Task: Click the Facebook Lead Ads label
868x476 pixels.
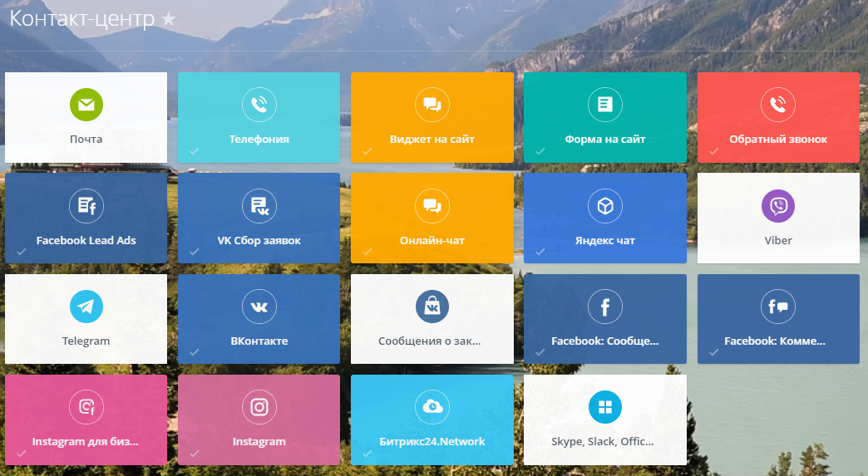Action: [86, 240]
